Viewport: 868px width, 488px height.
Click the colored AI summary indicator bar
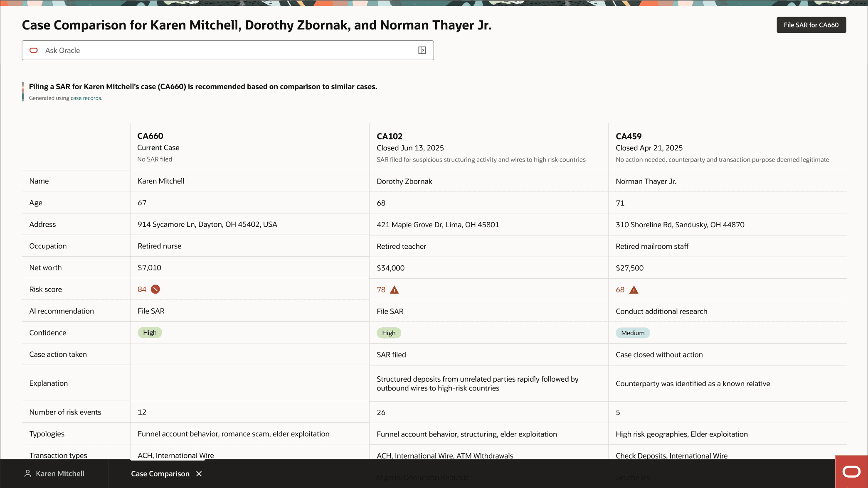tap(23, 91)
